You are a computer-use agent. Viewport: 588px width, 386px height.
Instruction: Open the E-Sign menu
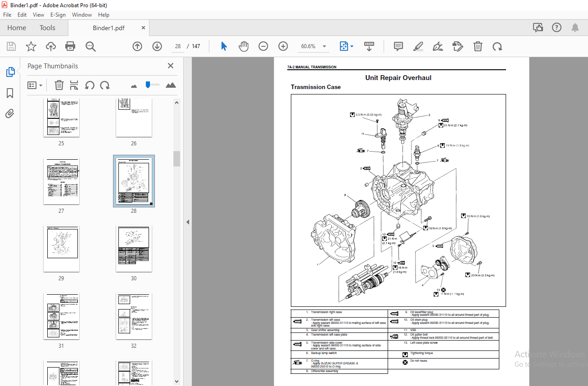click(58, 14)
